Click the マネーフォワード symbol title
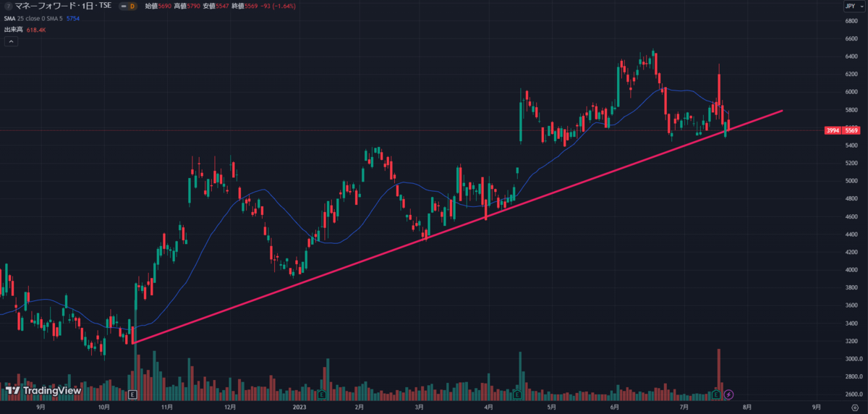Image resolution: width=868 pixels, height=414 pixels. pos(62,7)
